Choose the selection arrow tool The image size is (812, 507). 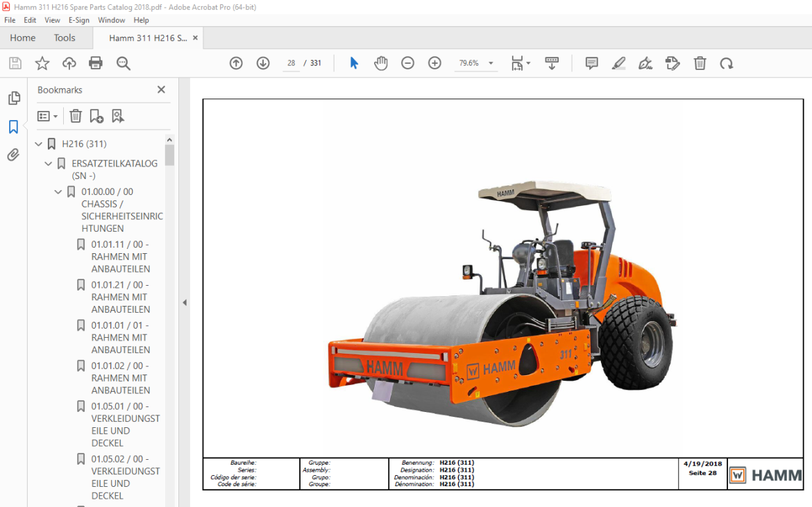[x=354, y=63]
